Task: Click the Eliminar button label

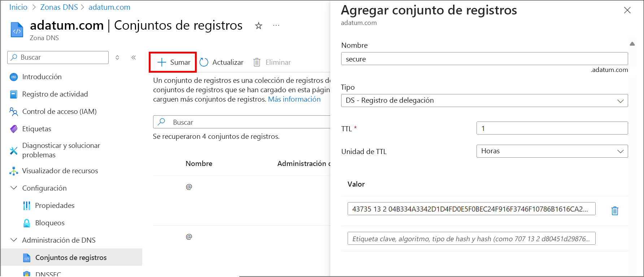Action: point(278,63)
